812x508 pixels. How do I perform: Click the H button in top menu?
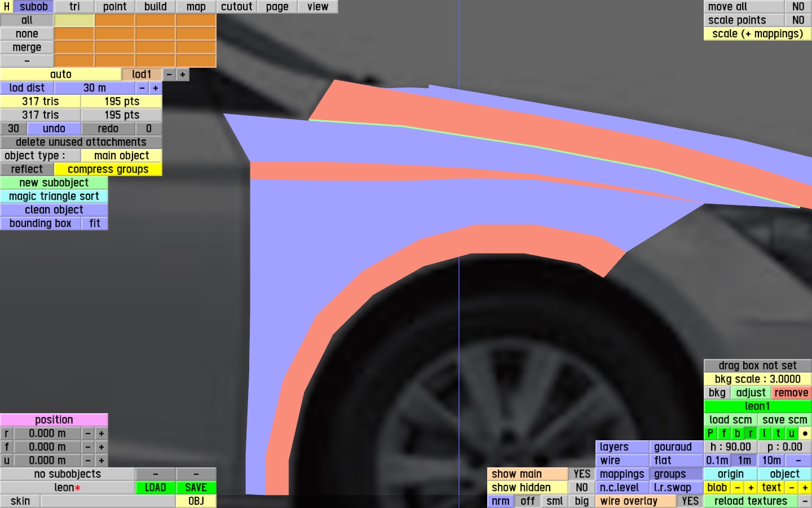pyautogui.click(x=7, y=7)
